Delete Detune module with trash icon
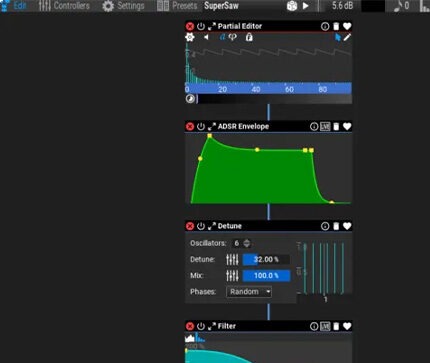430x363 pixels. point(336,226)
